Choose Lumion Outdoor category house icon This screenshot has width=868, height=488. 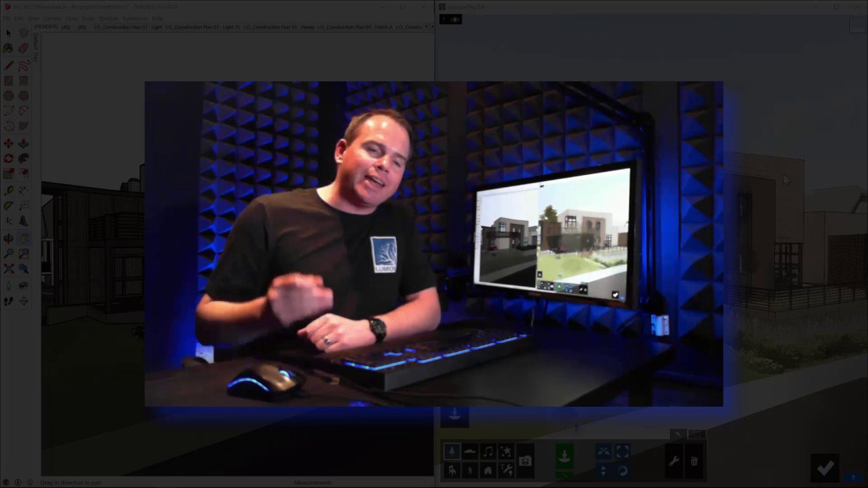(x=488, y=470)
